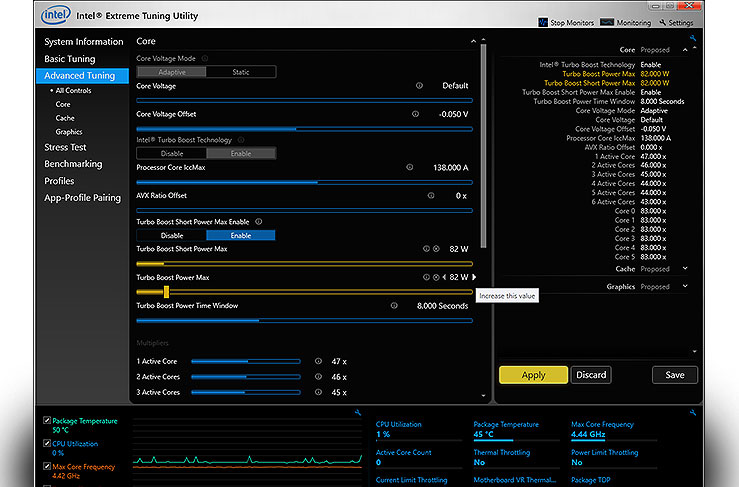This screenshot has height=487, width=739.
Task: Click the Stop Monitors waveform icon
Action: tap(543, 22)
